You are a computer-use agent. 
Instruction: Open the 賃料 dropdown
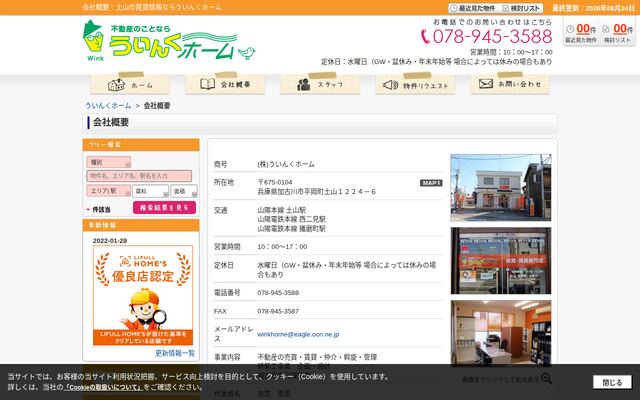150,191
